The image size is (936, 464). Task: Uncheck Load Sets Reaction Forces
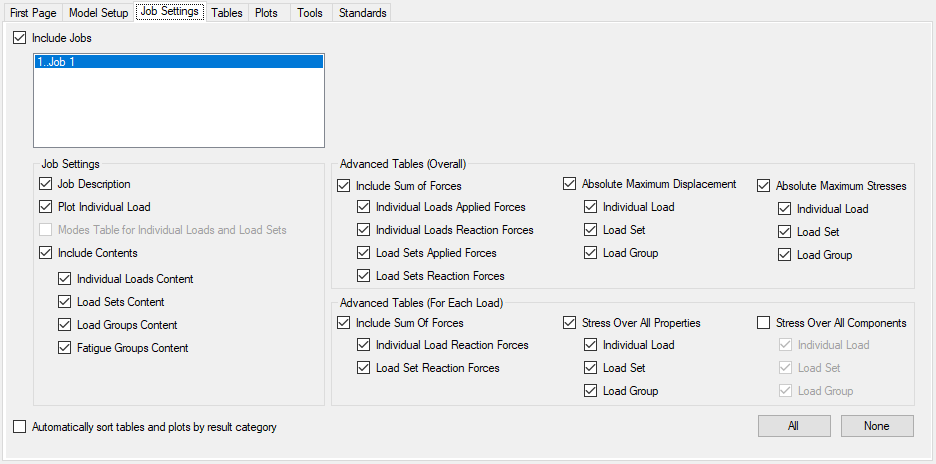[364, 276]
